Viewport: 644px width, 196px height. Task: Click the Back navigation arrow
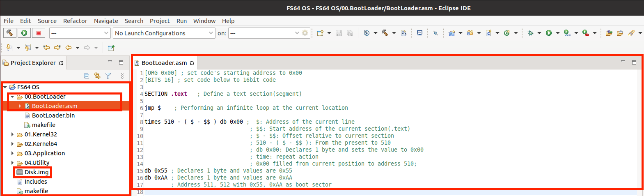coord(69,48)
